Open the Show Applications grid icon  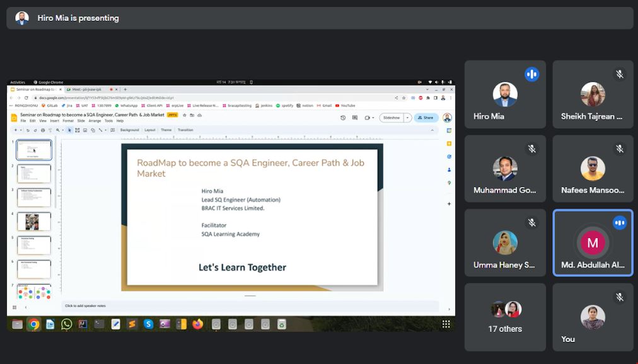pos(446,324)
